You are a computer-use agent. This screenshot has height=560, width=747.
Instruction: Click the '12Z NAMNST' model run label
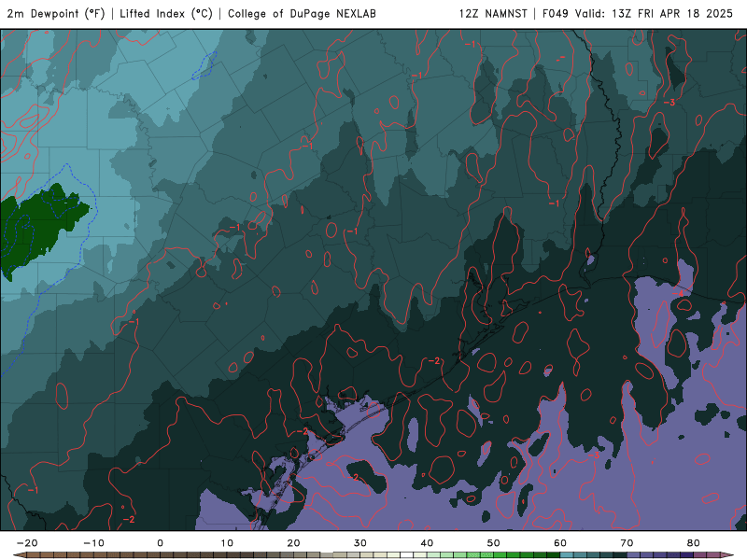[493, 14]
